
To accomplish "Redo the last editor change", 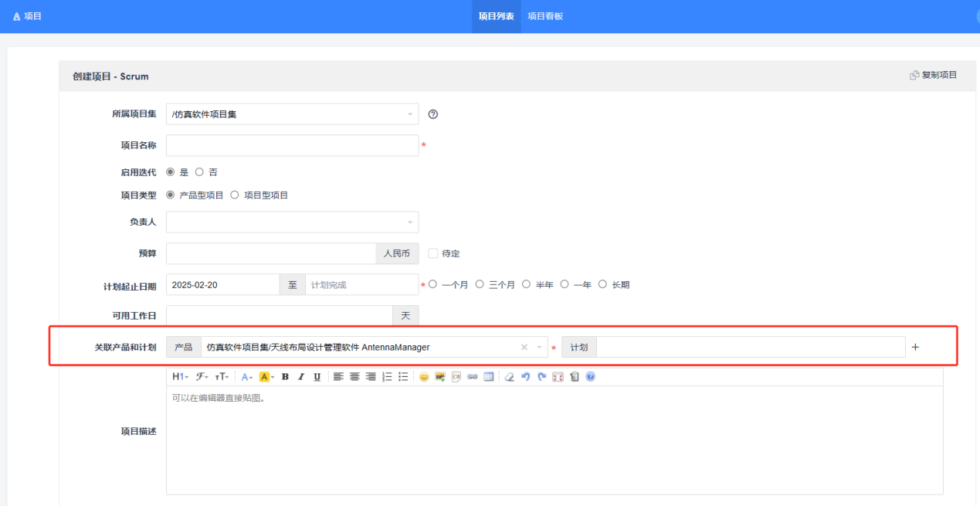I will click(542, 377).
